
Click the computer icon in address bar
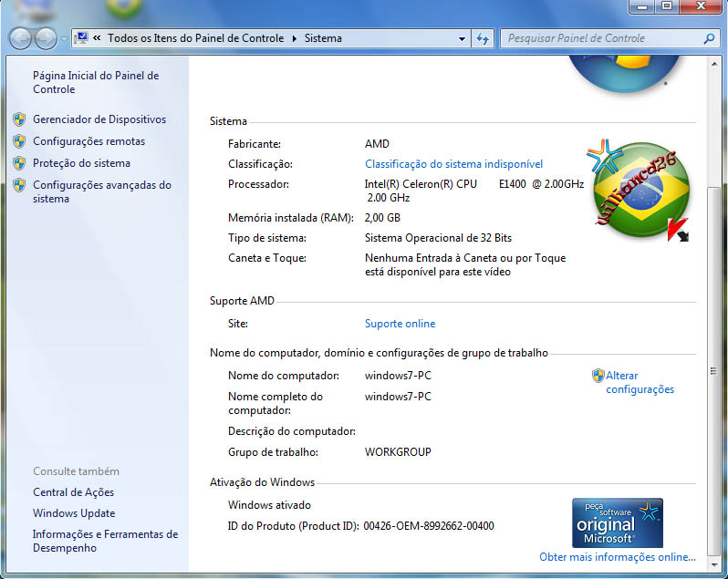(81, 38)
